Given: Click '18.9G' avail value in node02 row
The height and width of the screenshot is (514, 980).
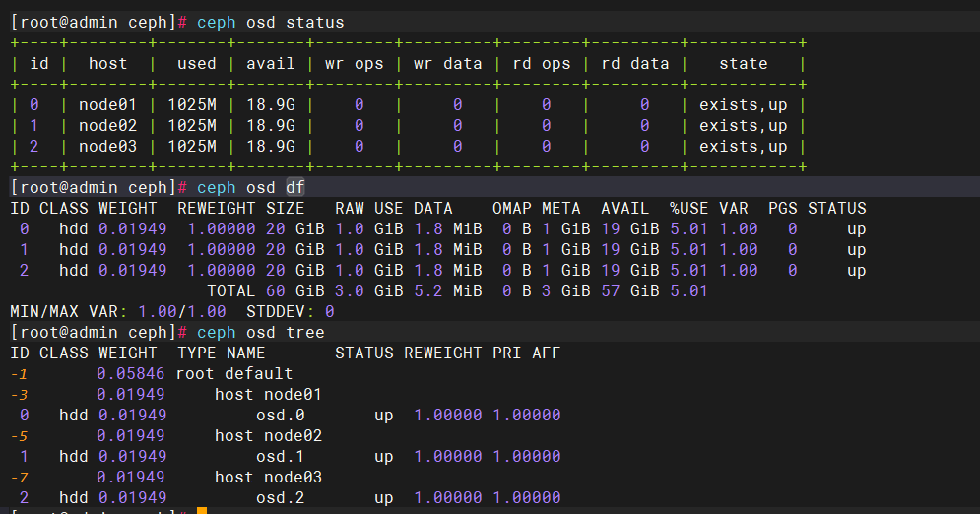Looking at the screenshot, I should [x=271, y=125].
